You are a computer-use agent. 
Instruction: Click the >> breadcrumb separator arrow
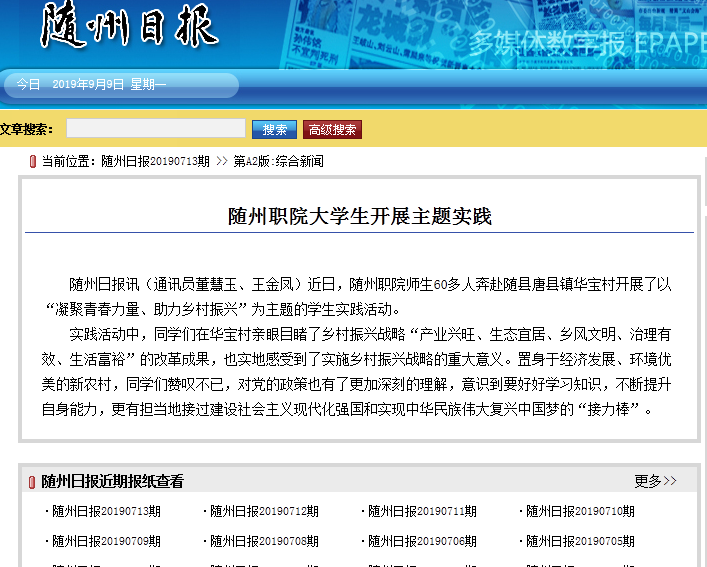(221, 161)
